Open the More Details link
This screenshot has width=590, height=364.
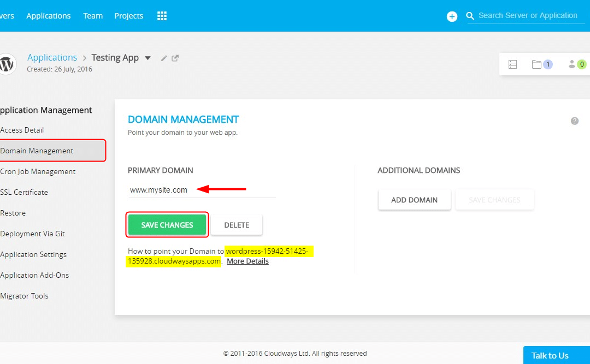247,261
